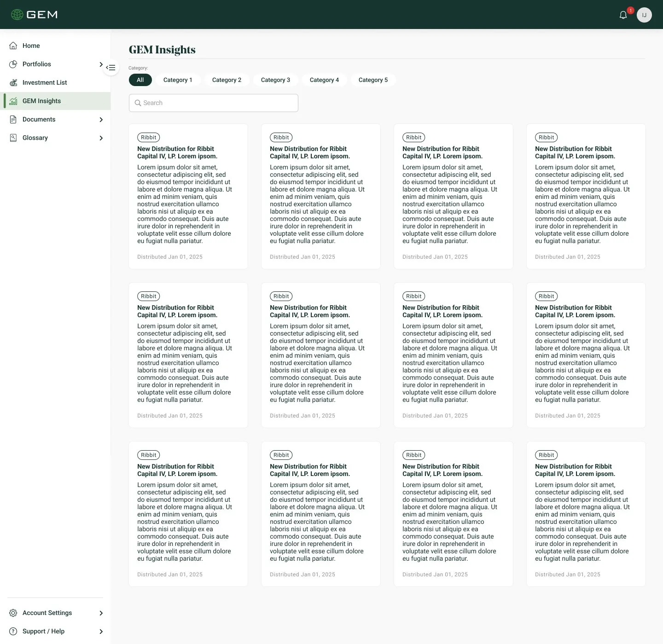
Task: Filter by Category 4
Action: click(324, 80)
